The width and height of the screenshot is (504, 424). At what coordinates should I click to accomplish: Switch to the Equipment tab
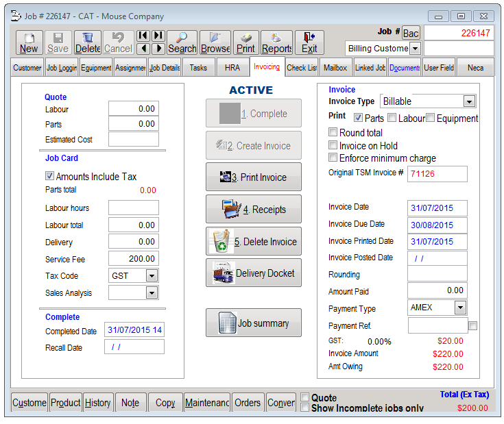(x=95, y=68)
